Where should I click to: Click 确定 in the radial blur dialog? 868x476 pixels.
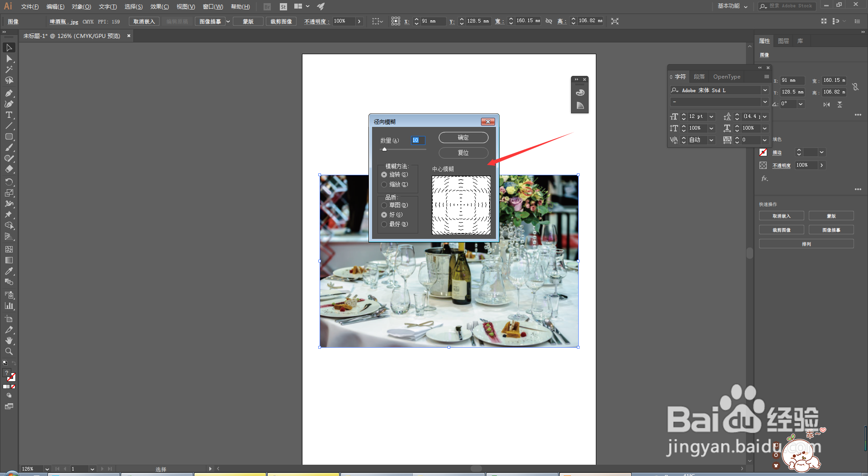click(x=463, y=138)
